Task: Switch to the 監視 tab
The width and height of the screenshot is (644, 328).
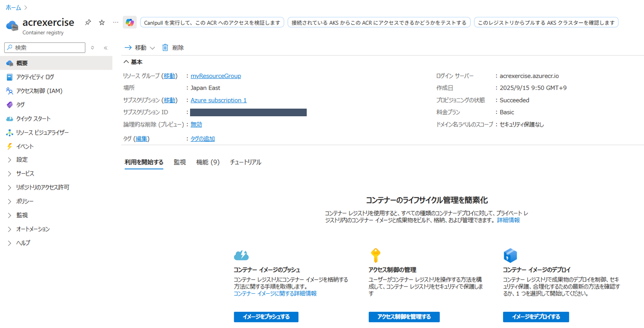Action: click(x=180, y=162)
